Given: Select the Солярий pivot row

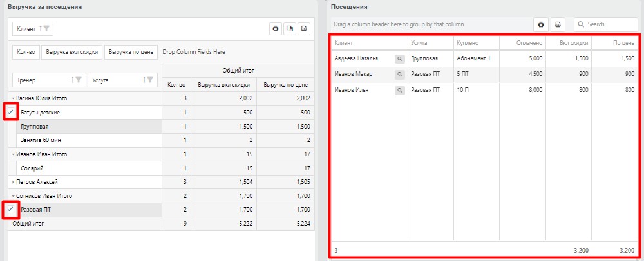Looking at the screenshot, I should pyautogui.click(x=89, y=168).
